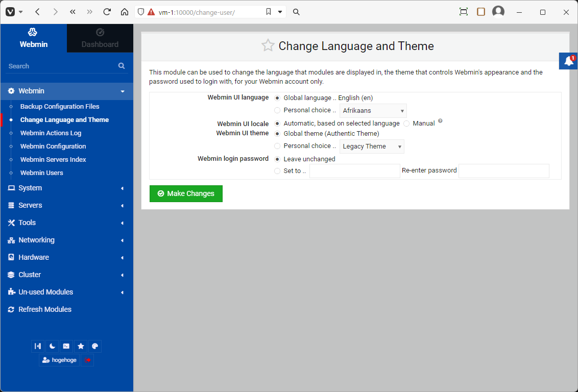Viewport: 578px width, 392px height.
Task: Open the hogehoge user account button
Action: pos(59,360)
